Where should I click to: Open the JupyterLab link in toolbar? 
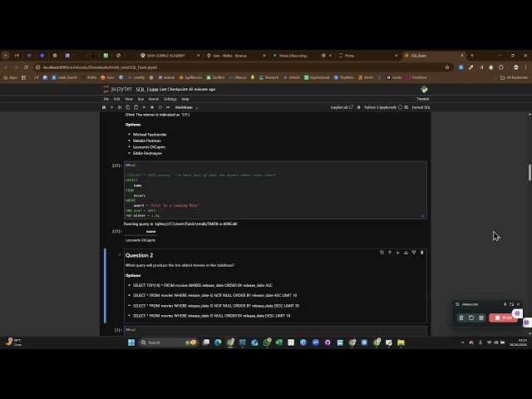pos(342,107)
